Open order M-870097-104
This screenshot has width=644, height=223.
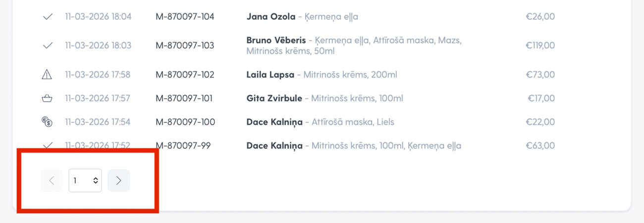185,17
